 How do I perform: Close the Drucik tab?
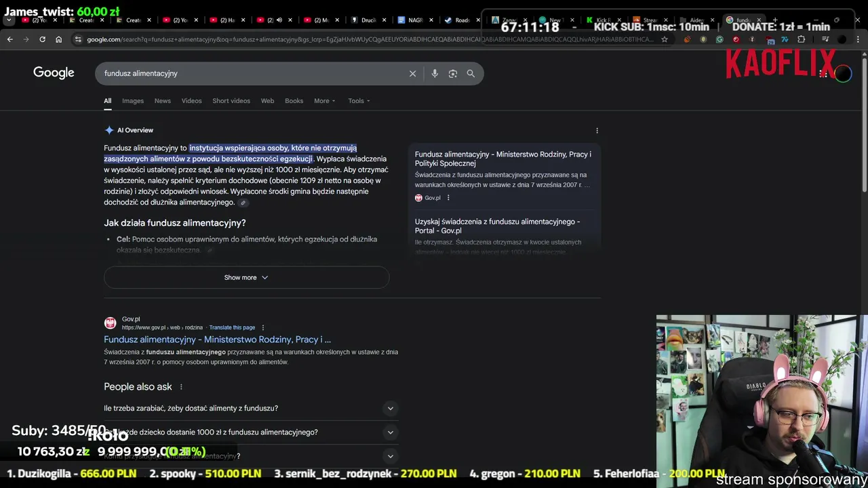point(384,20)
